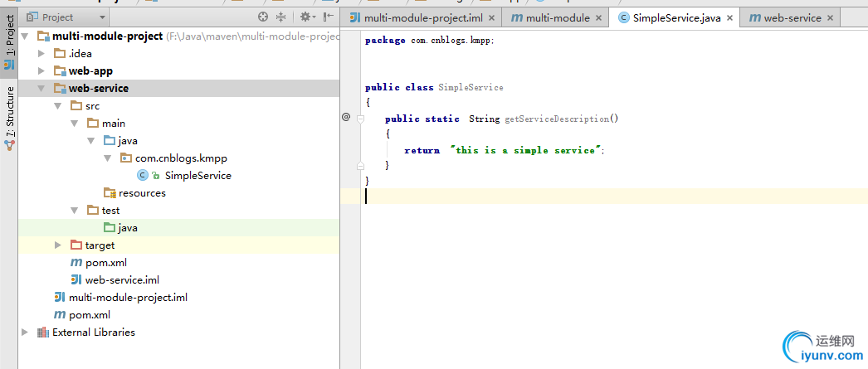Click the web-service module folder icon
Viewport: 868px width, 369px height.
[59, 89]
